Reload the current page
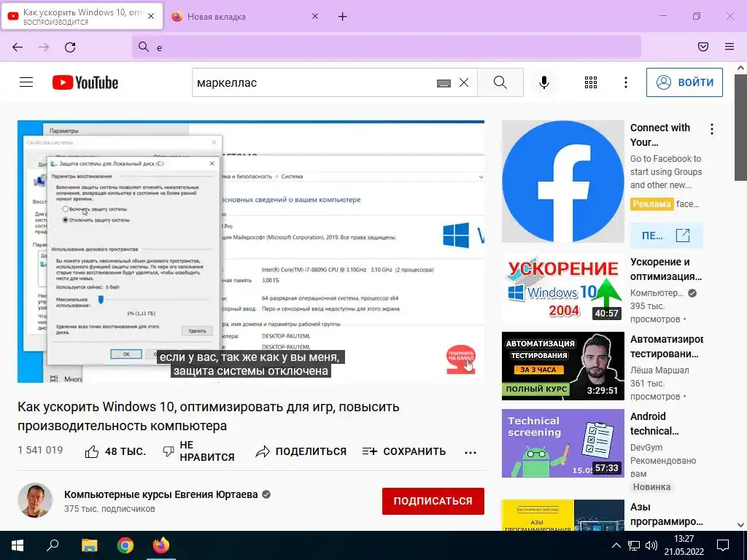This screenshot has height=560, width=747. [70, 47]
